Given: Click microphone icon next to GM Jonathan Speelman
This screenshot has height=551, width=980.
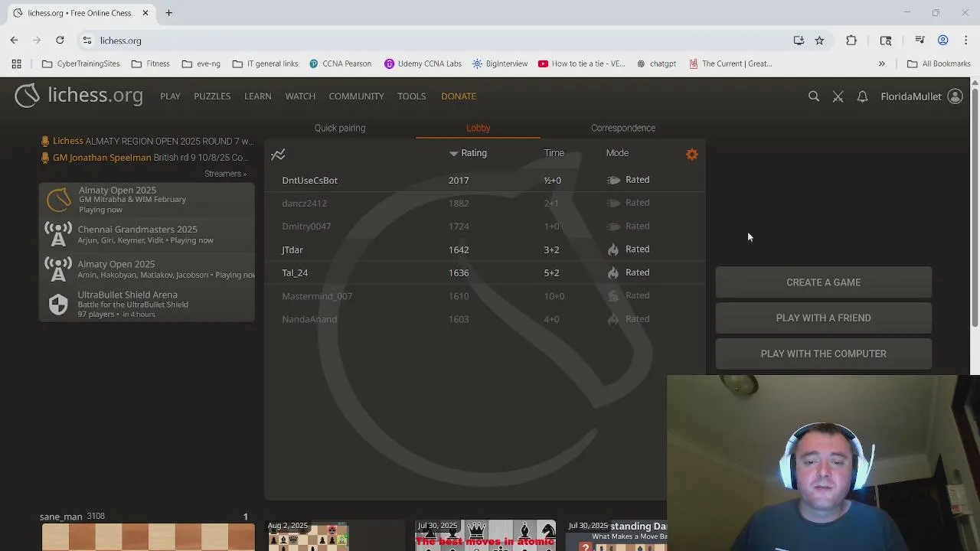Looking at the screenshot, I should coord(45,158).
